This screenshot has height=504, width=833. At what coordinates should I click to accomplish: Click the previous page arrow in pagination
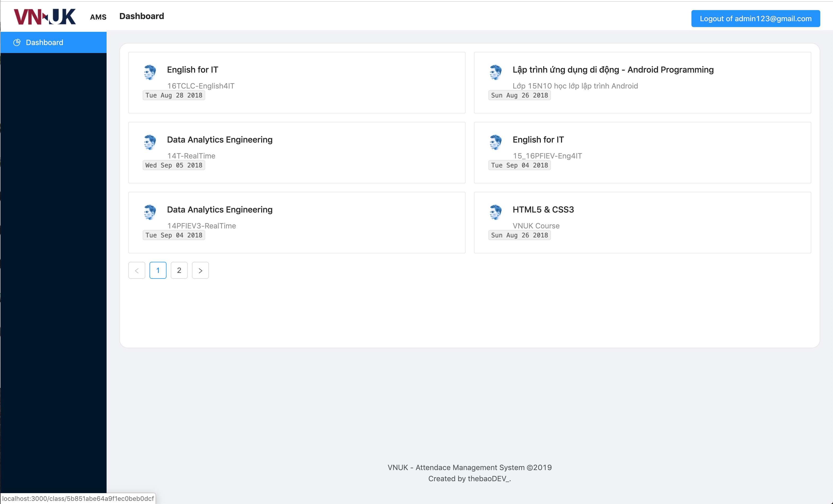pos(137,270)
